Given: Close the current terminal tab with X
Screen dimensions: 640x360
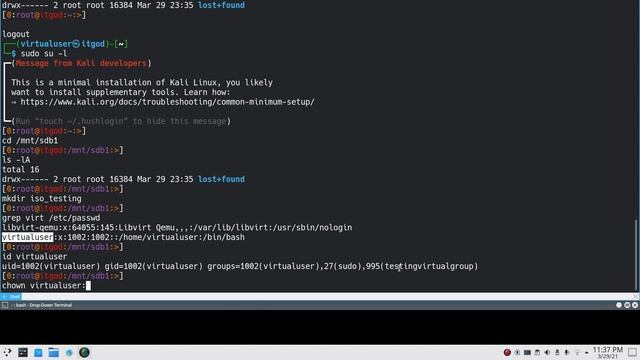Looking at the screenshot, I should click(x=636, y=296).
